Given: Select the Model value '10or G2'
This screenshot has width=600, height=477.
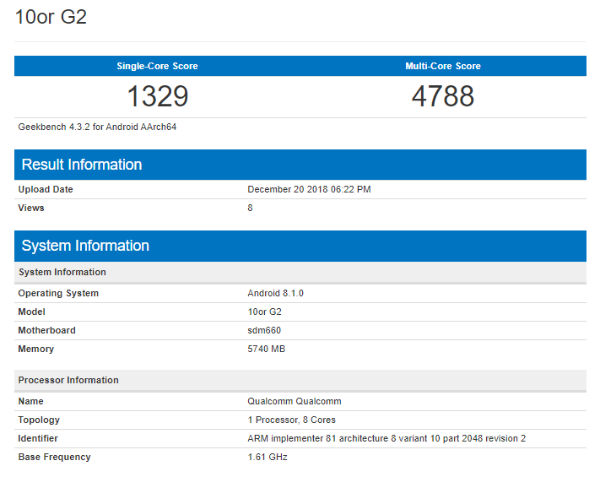Looking at the screenshot, I should pyautogui.click(x=264, y=312).
